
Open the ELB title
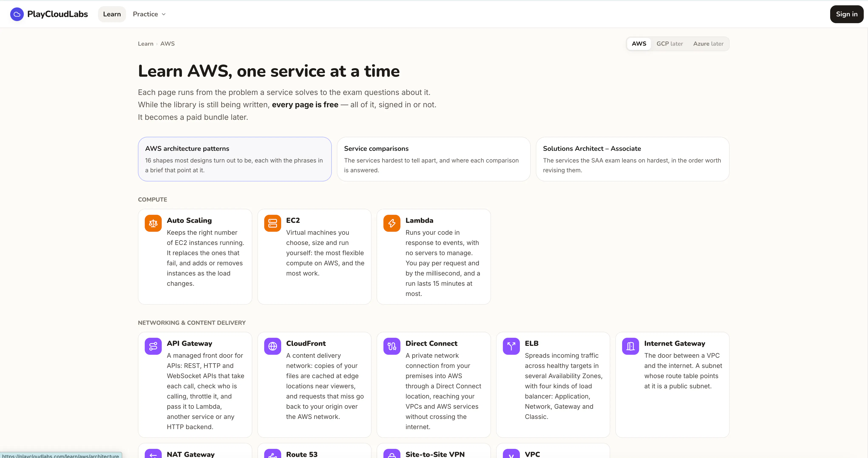click(532, 343)
